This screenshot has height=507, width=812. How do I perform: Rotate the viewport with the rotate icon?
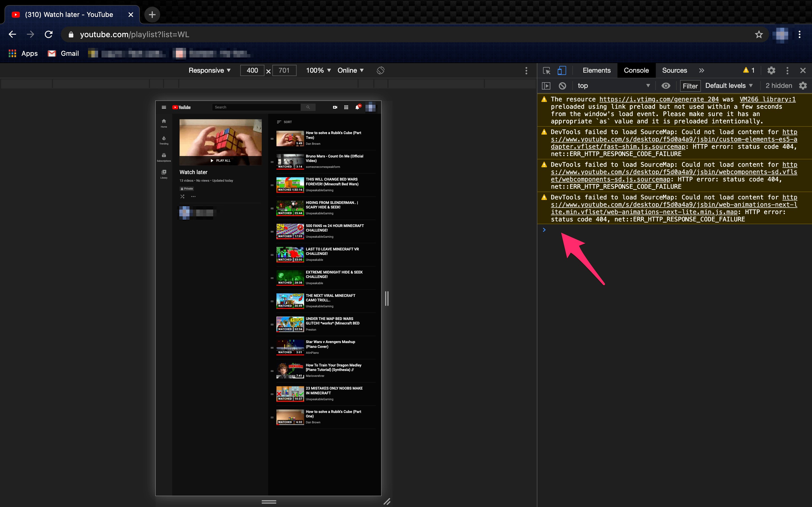coord(381,70)
